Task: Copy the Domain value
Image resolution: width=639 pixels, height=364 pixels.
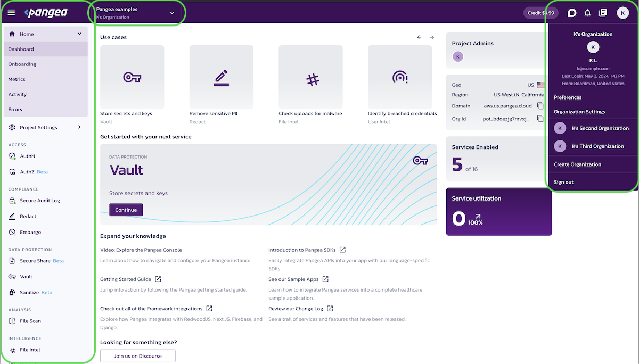Action: 540,106
